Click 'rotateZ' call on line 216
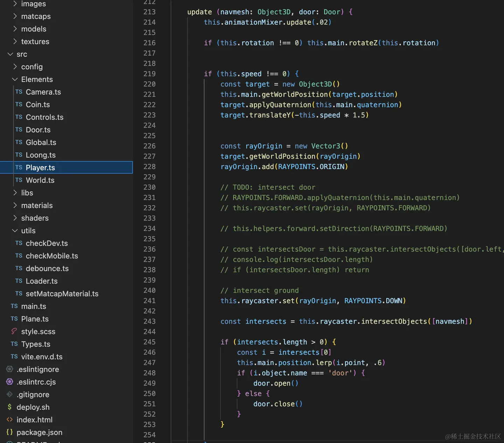 (363, 43)
